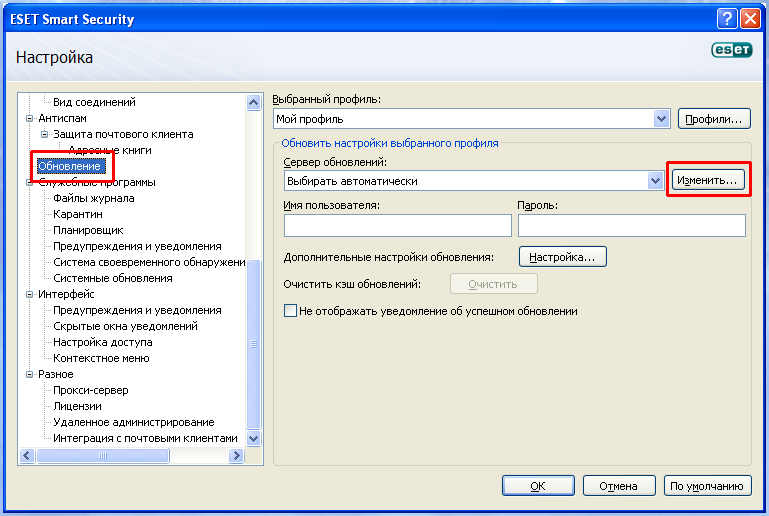The height and width of the screenshot is (516, 769).
Task: Select Вид соединений in the tree
Action: [x=94, y=102]
